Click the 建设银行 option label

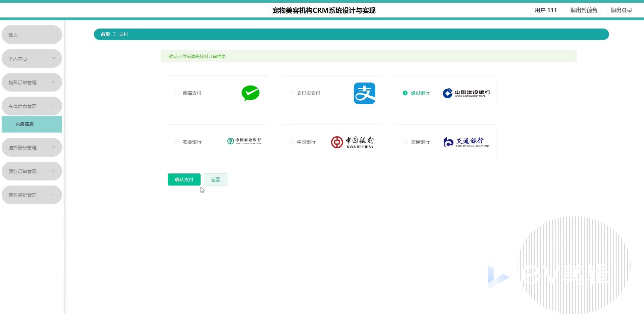click(x=420, y=93)
